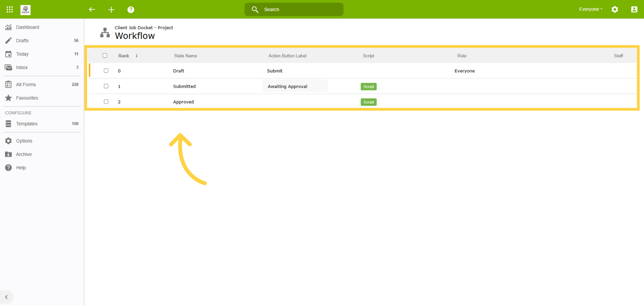Screen dimensions: 644x305
Task: Open Script badge in Submitted row
Action: tap(368, 87)
